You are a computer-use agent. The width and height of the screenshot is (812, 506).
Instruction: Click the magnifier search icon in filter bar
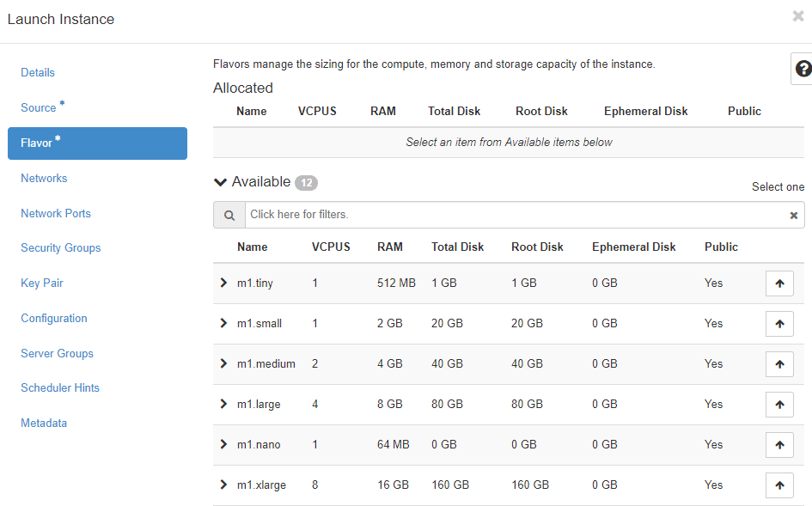click(x=229, y=215)
